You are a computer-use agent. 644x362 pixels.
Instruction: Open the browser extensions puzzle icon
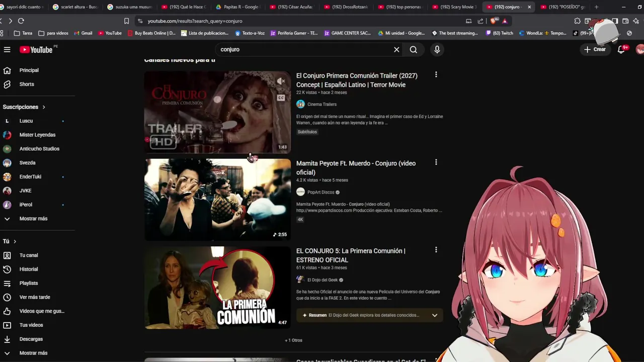pyautogui.click(x=577, y=21)
